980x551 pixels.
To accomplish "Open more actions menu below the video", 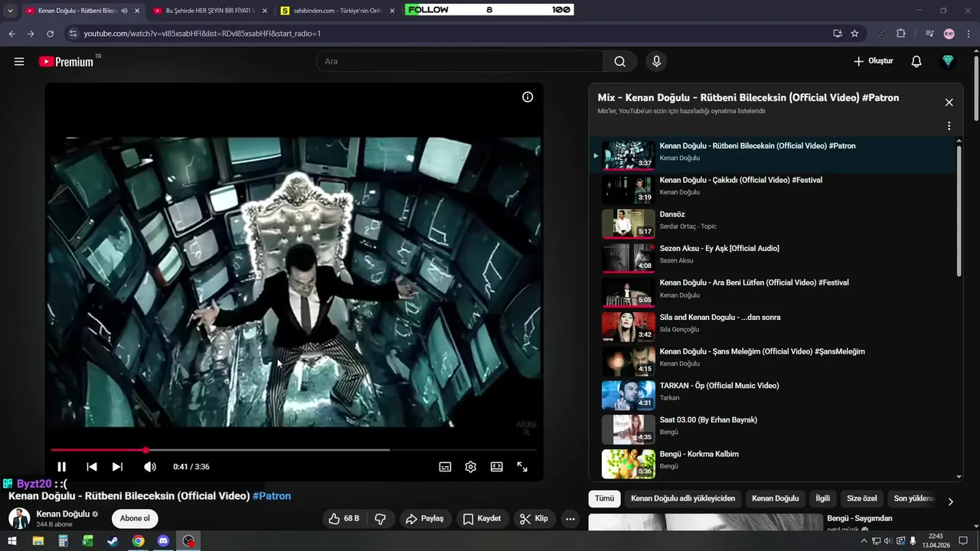I will 570,519.
